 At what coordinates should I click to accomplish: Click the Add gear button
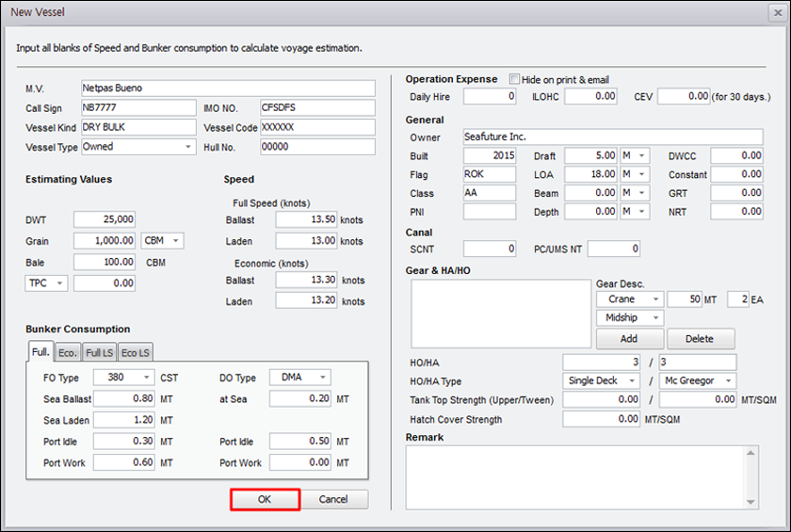pyautogui.click(x=629, y=339)
